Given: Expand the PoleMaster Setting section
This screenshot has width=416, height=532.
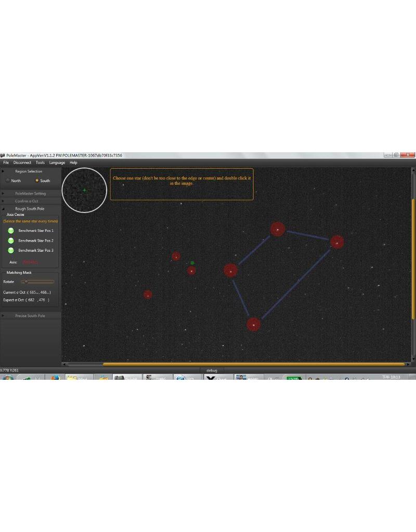Looking at the screenshot, I should (30, 193).
